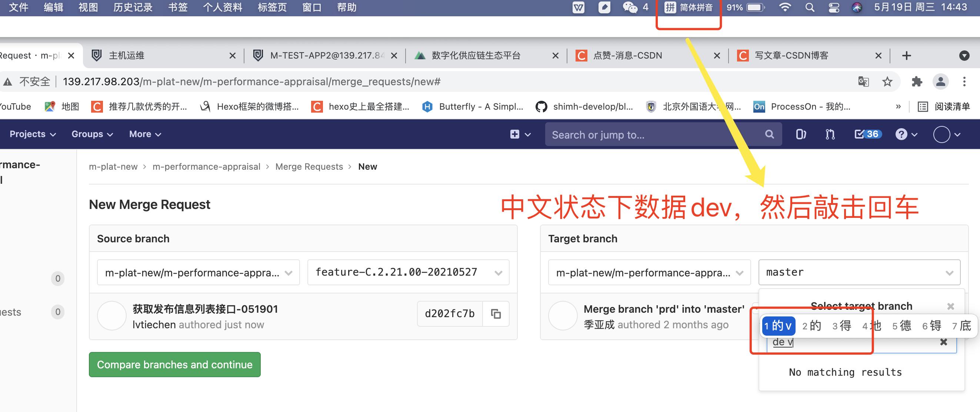
Task: Open the GitLab merge requests icon
Action: pyautogui.click(x=830, y=134)
